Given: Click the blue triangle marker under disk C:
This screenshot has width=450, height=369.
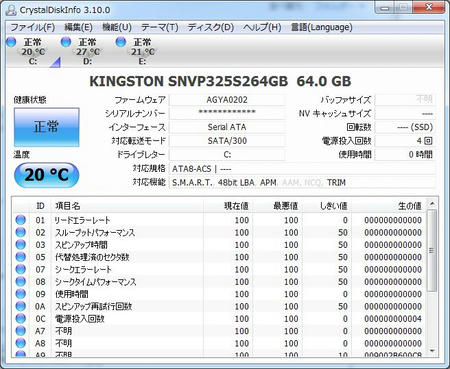Looking at the screenshot, I should click(55, 62).
